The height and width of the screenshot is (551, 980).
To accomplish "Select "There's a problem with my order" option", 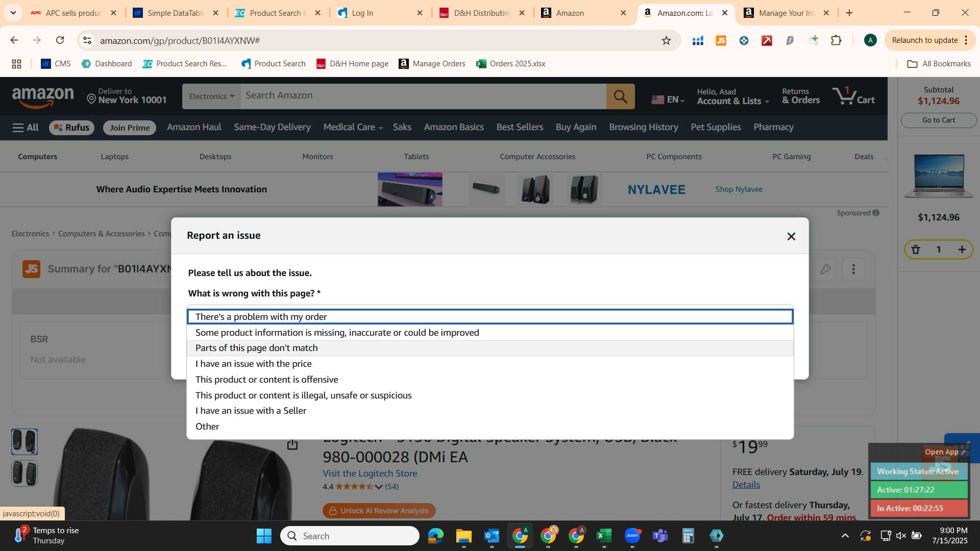I will (490, 317).
